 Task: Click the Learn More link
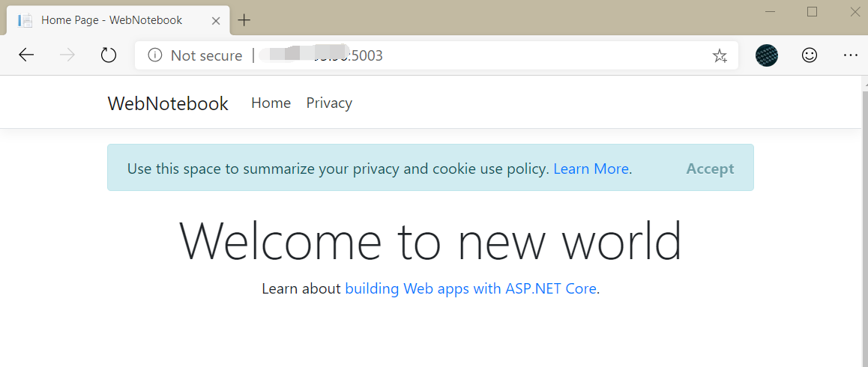pos(591,169)
